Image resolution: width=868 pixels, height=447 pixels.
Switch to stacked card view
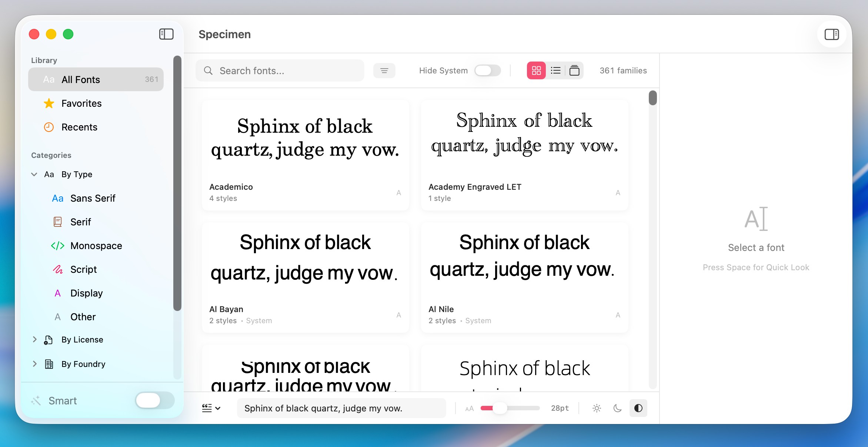[574, 70]
